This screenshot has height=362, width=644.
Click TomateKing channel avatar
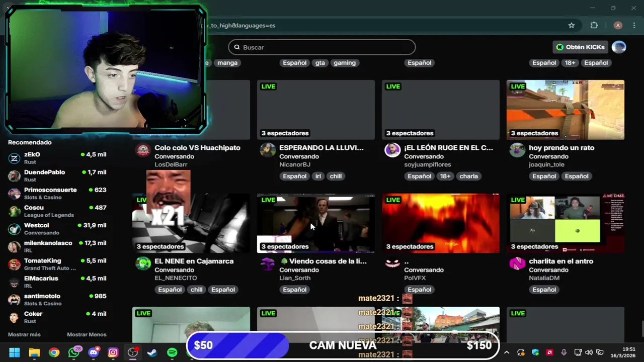click(x=15, y=264)
